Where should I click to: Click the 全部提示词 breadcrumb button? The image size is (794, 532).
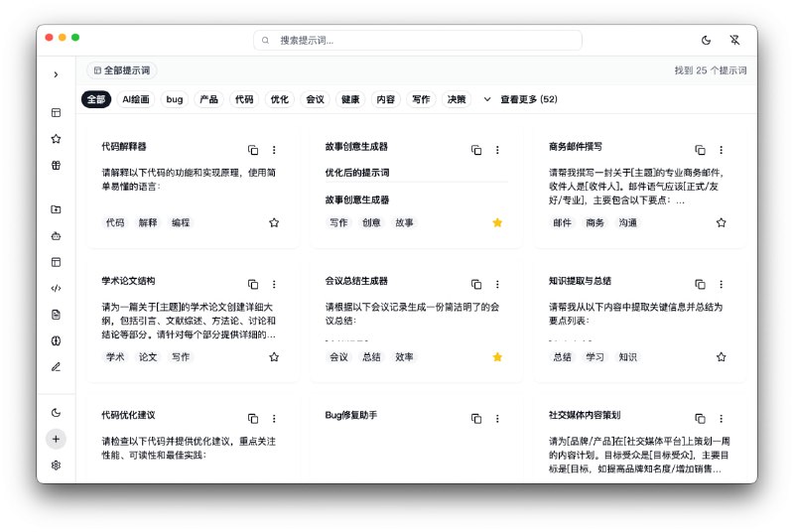point(122,70)
